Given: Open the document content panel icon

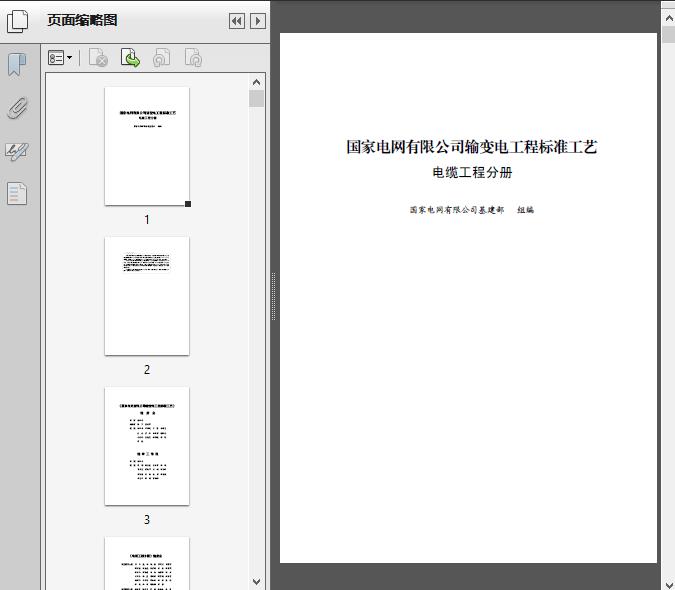Looking at the screenshot, I should click(x=17, y=193).
